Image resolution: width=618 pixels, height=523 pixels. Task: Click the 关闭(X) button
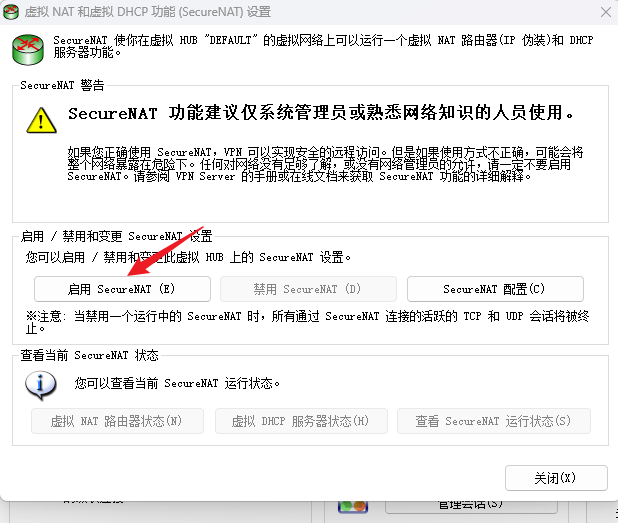556,478
